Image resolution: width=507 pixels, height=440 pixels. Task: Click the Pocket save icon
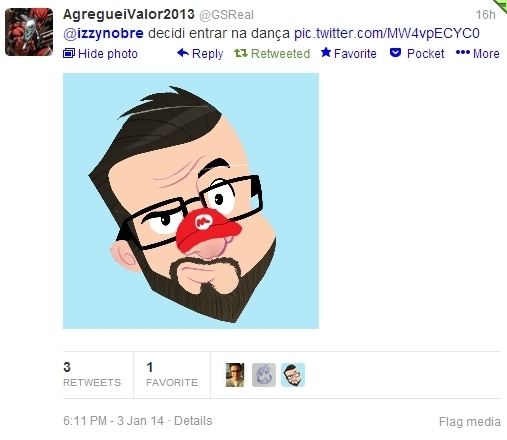[395, 53]
